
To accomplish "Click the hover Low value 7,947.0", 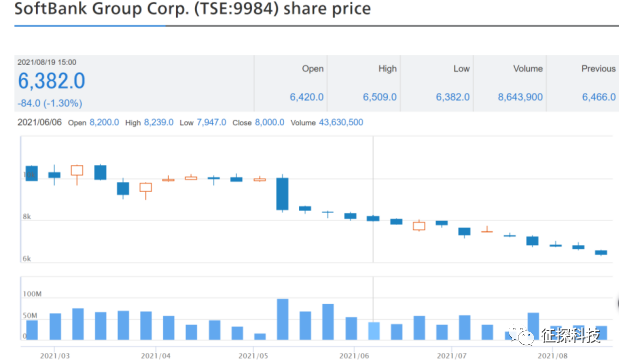I will 211,122.
